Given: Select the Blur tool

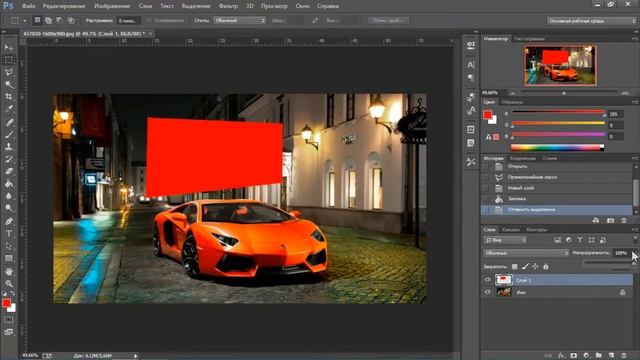Looking at the screenshot, I should 9,196.
